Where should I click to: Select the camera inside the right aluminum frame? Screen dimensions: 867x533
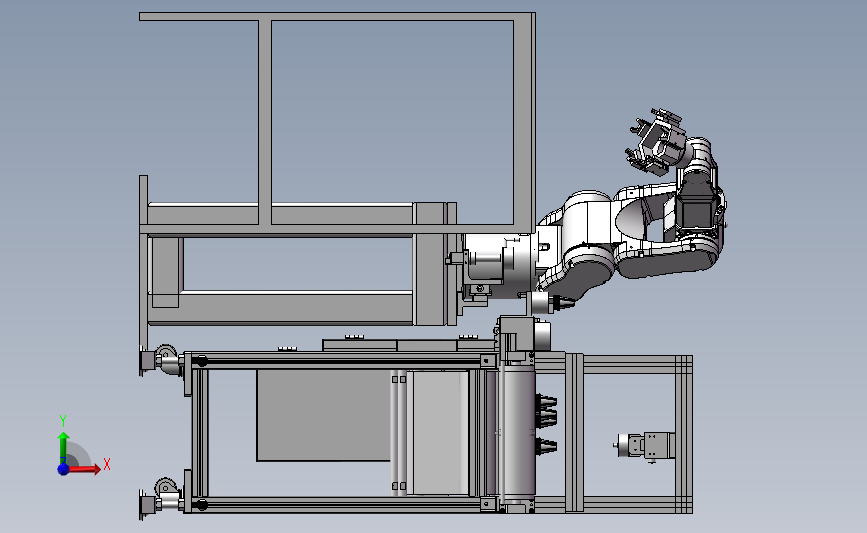click(x=644, y=446)
